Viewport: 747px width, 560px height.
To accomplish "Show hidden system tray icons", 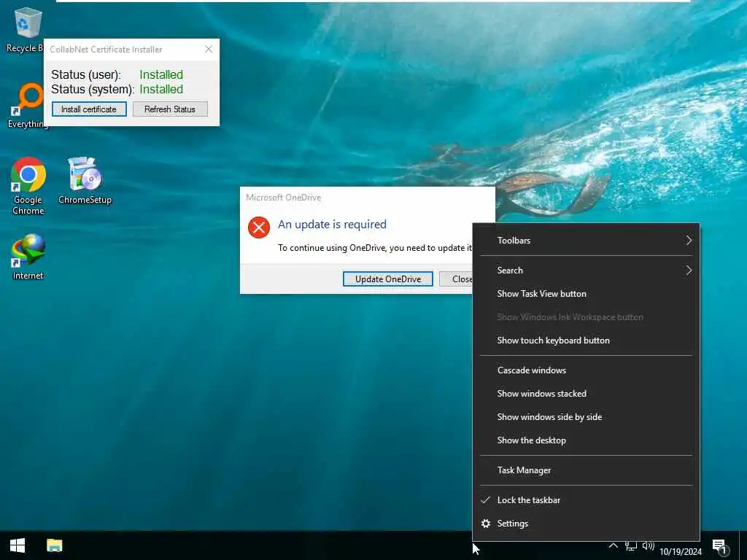I will coord(613,545).
